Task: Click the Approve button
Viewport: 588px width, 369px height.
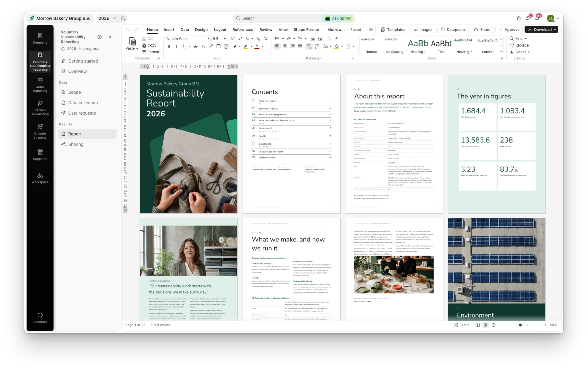Action: 509,30
